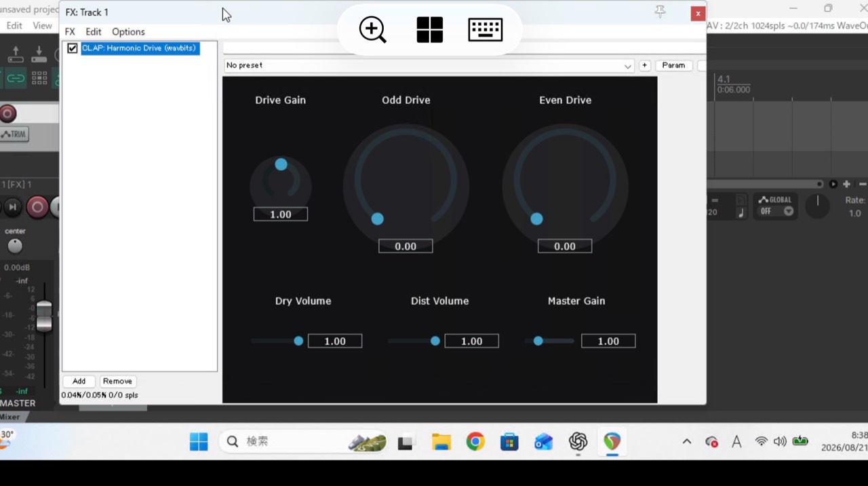Open File Explorer from the taskbar
868x486 pixels.
tap(441, 442)
